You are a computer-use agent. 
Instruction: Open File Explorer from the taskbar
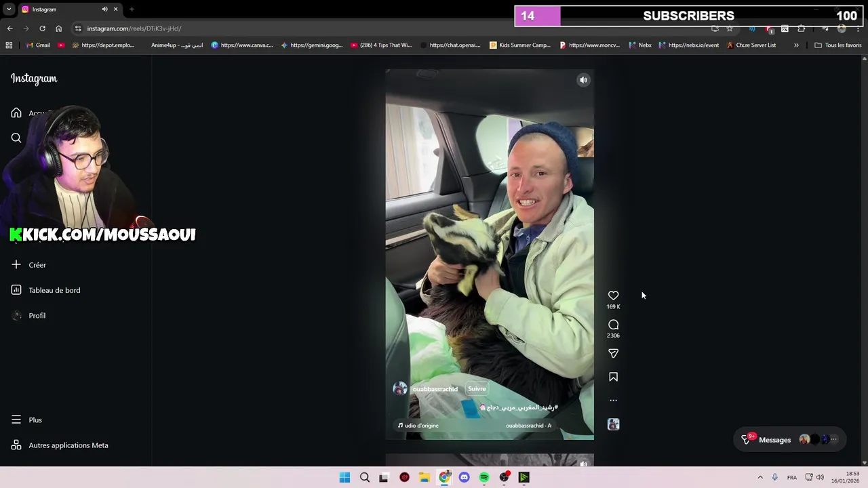[425, 477]
